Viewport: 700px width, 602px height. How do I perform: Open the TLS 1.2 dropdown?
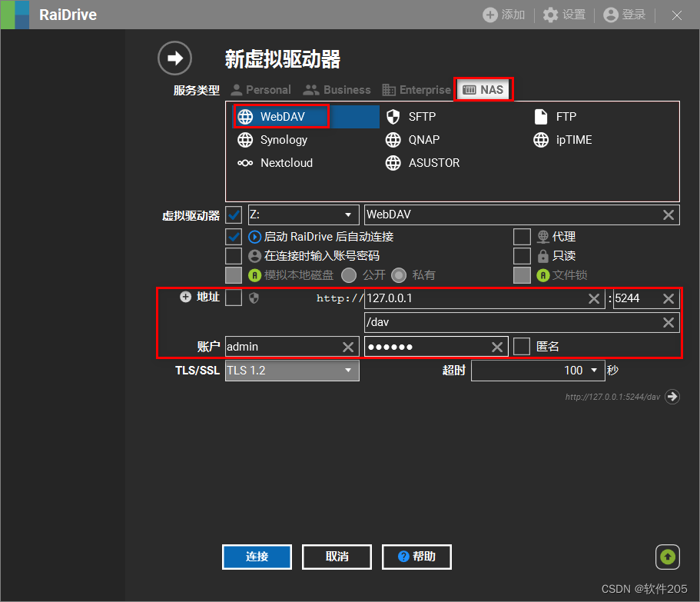[292, 371]
